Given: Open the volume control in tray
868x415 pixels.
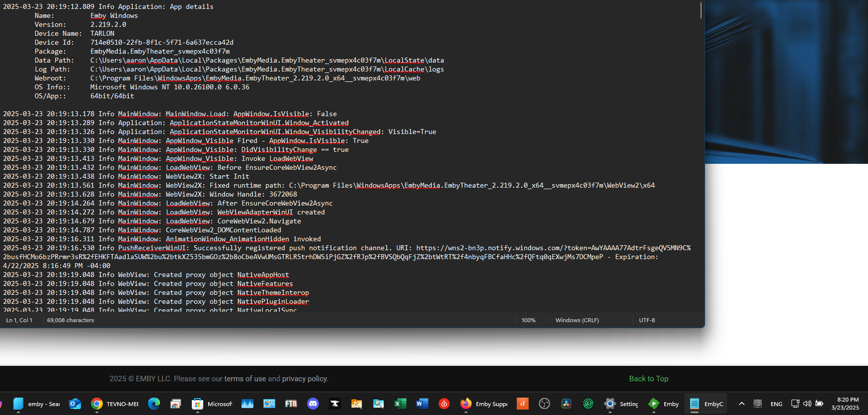Looking at the screenshot, I should click(807, 404).
